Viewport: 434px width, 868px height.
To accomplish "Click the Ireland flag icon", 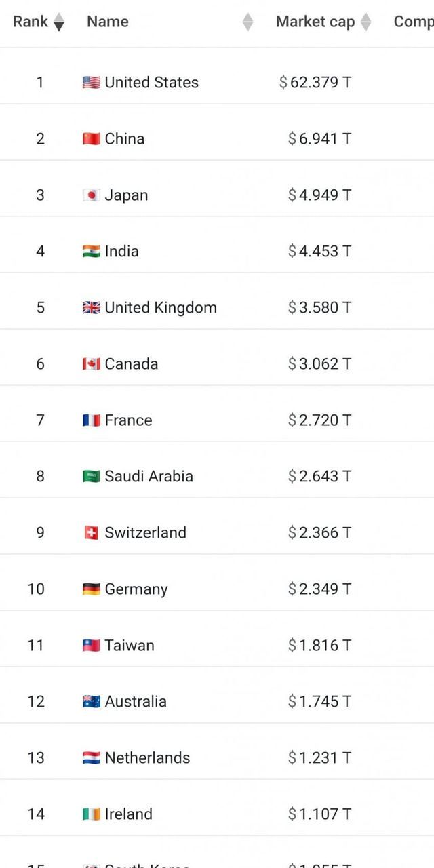I will [x=91, y=814].
